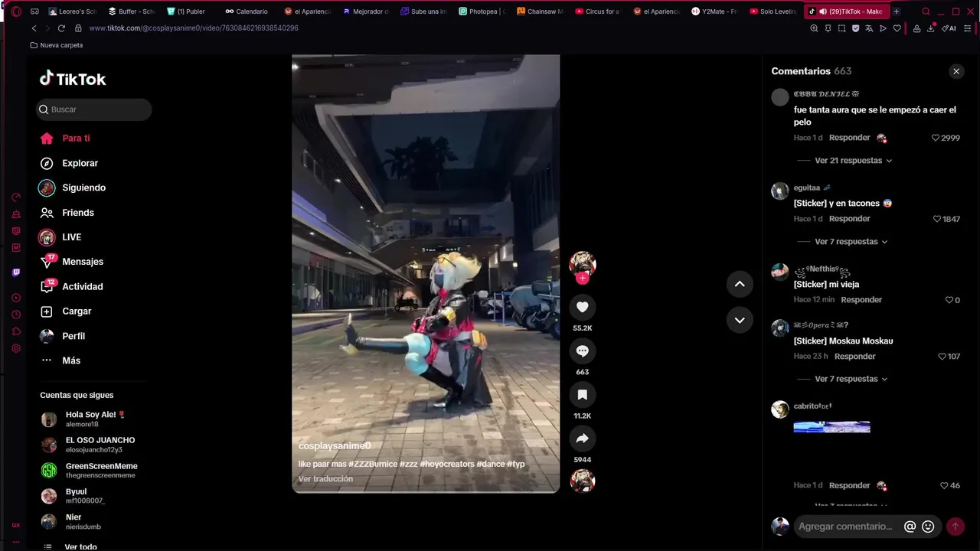Open cosplaysanime0 username on video

pyautogui.click(x=335, y=446)
